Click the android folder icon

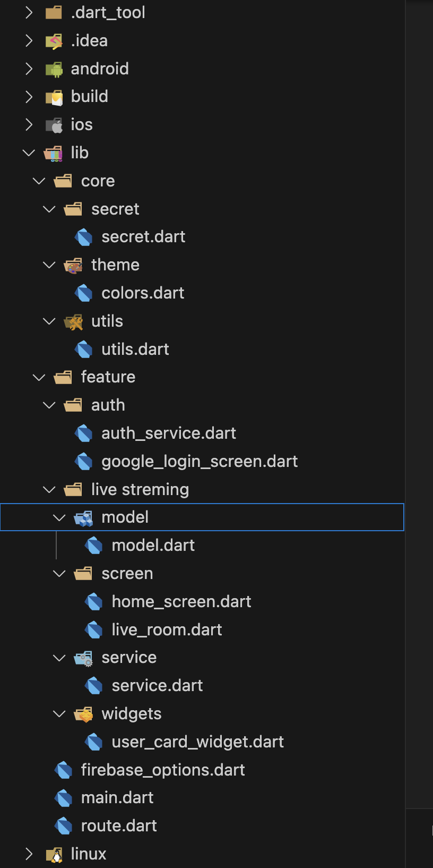(54, 69)
